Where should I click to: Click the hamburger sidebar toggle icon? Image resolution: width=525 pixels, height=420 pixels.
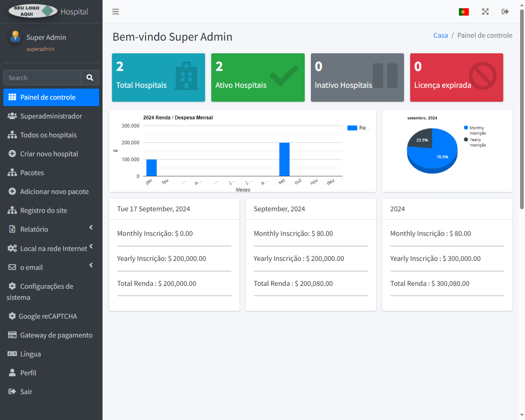click(x=115, y=11)
